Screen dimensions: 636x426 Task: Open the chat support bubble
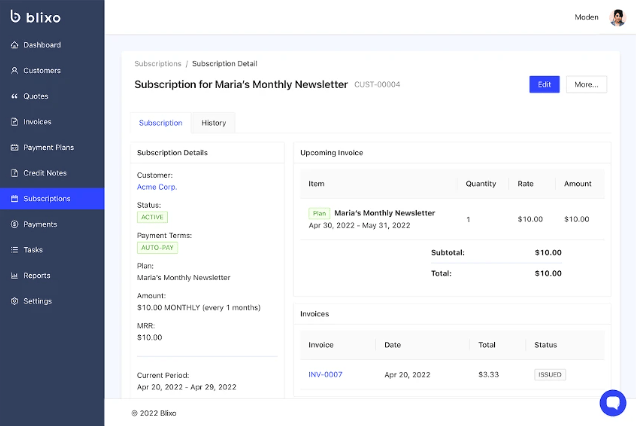click(612, 402)
